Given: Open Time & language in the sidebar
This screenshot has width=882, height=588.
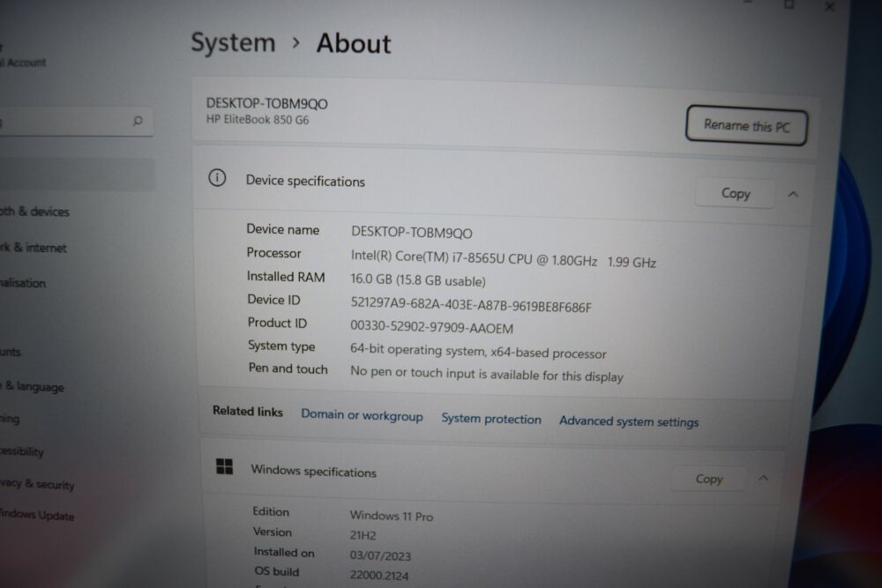Looking at the screenshot, I should coord(32,387).
